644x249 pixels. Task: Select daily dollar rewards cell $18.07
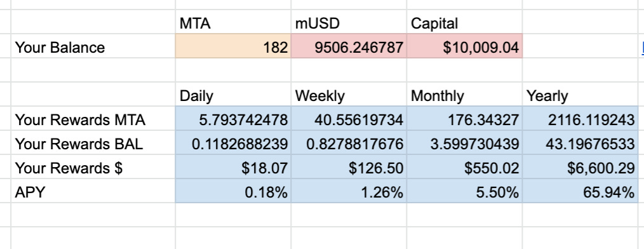pyautogui.click(x=233, y=167)
